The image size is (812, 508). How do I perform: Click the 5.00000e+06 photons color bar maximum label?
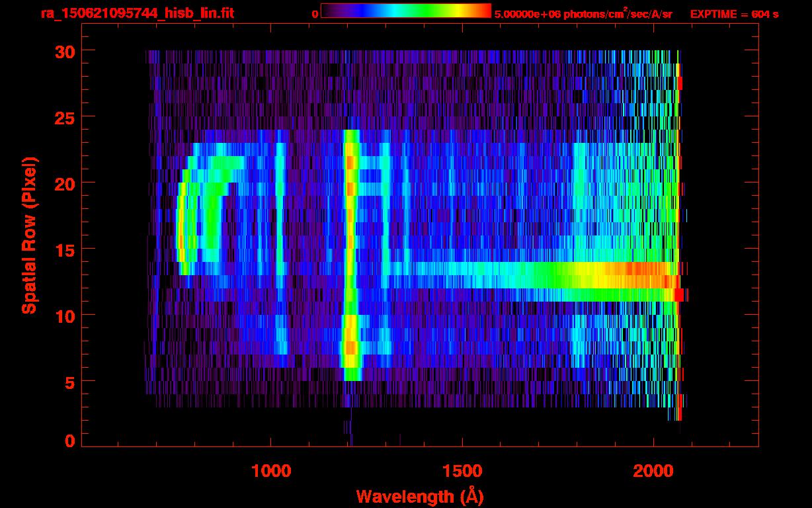click(x=583, y=14)
